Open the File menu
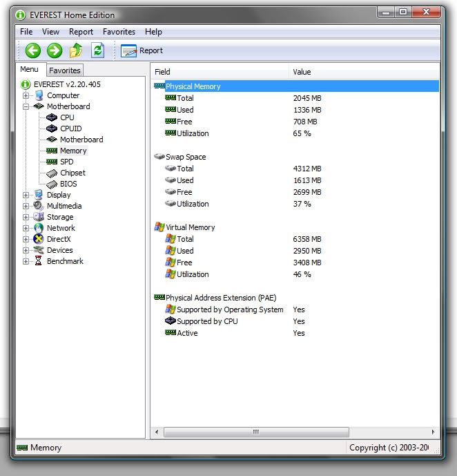This screenshot has height=476, width=457. (x=26, y=32)
